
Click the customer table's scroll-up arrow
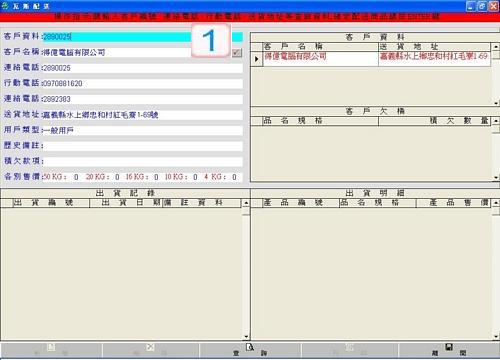coord(496,47)
